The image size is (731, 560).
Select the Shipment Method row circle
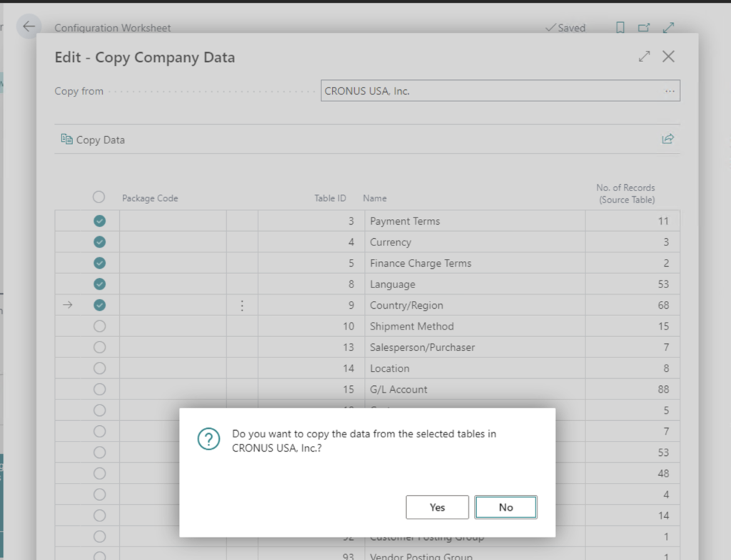coord(99,326)
